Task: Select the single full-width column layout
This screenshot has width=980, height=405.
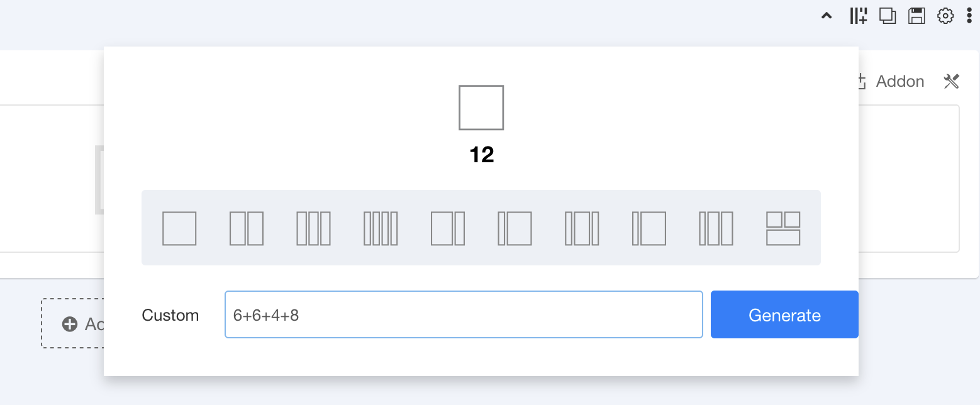Action: pos(179,228)
